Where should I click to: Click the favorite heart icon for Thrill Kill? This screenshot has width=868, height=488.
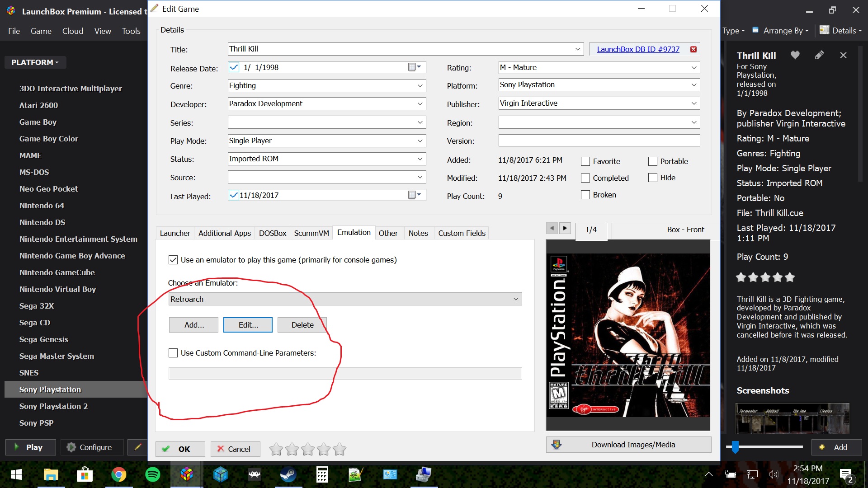[x=795, y=55]
